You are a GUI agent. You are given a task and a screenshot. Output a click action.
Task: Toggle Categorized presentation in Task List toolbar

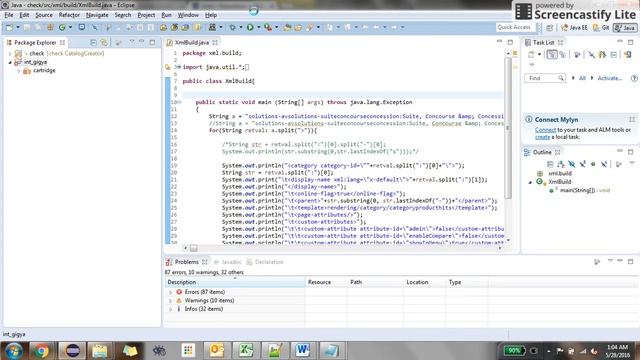point(552,55)
